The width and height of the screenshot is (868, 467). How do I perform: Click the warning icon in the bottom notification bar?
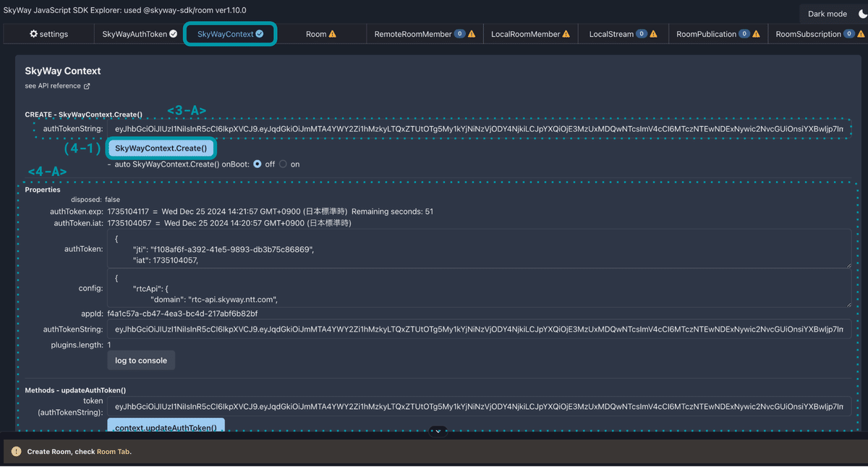[16, 450]
